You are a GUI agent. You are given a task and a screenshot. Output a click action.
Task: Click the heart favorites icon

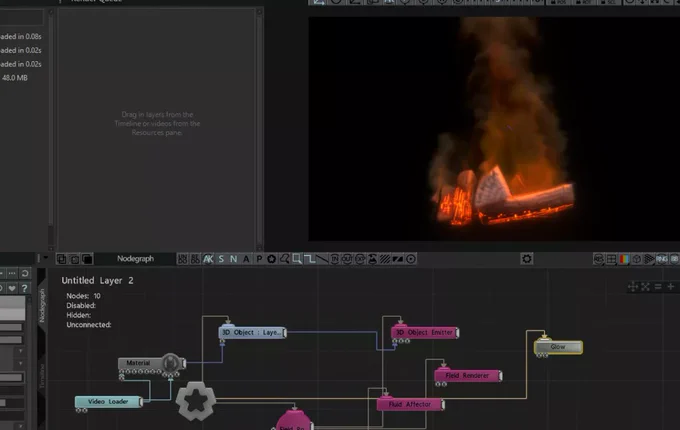12,288
